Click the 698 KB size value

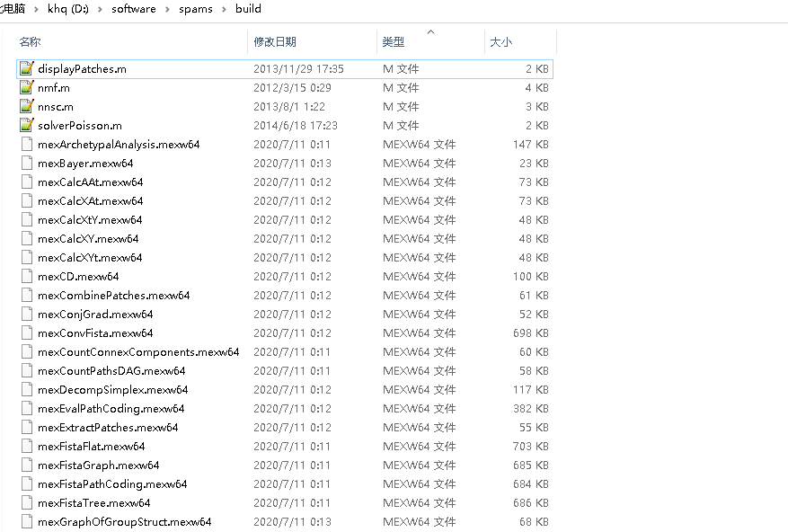531,332
